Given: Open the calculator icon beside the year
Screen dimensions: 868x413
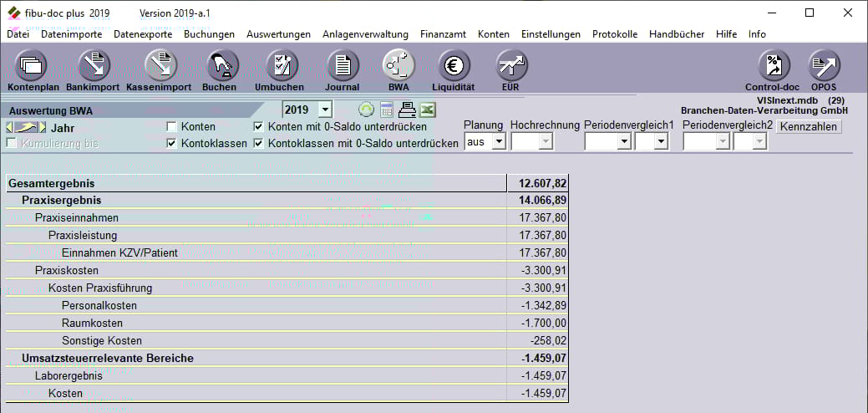Looking at the screenshot, I should (x=387, y=110).
